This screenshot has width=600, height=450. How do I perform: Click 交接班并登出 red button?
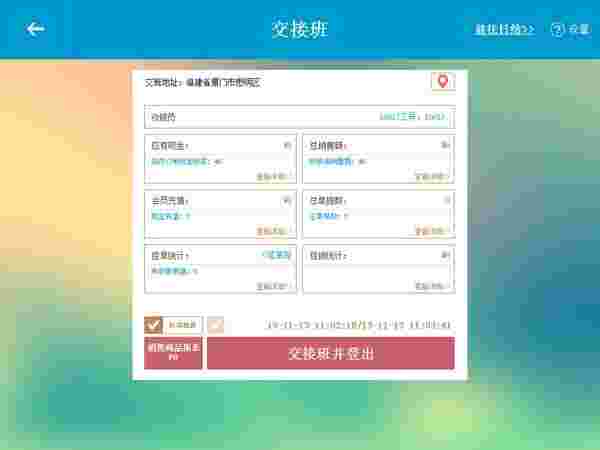(x=331, y=353)
